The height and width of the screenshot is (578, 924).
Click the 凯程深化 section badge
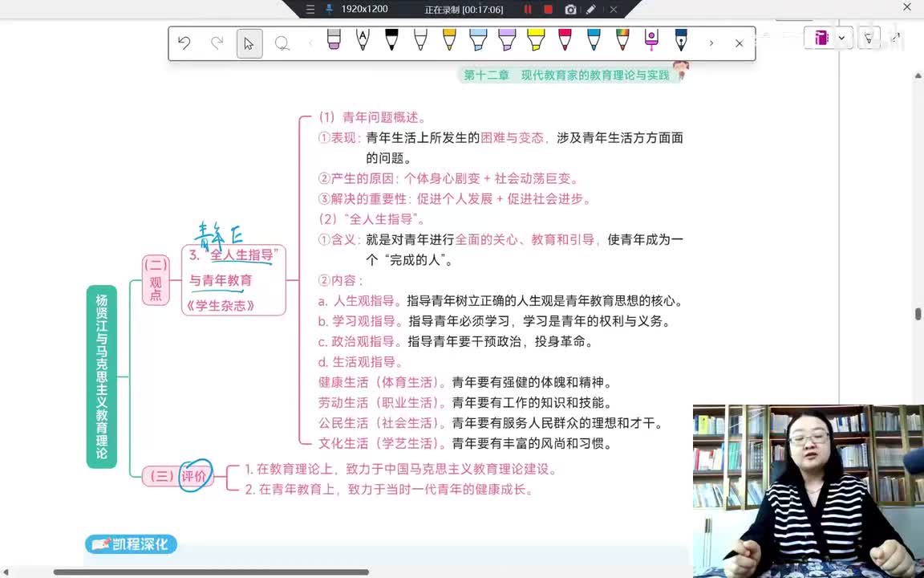point(131,543)
